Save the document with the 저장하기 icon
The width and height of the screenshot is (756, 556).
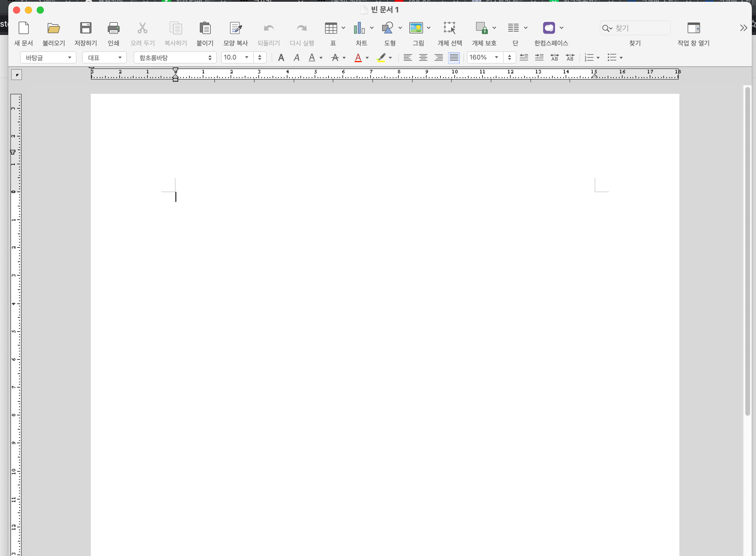[86, 28]
